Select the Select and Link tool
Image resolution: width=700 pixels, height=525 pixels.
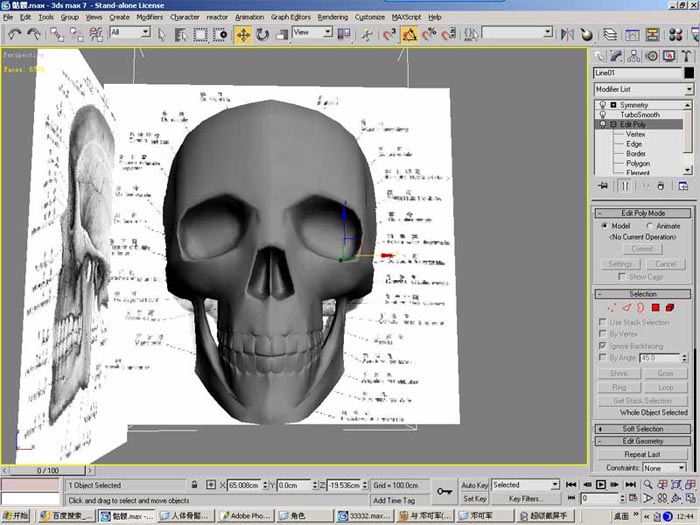(57, 34)
